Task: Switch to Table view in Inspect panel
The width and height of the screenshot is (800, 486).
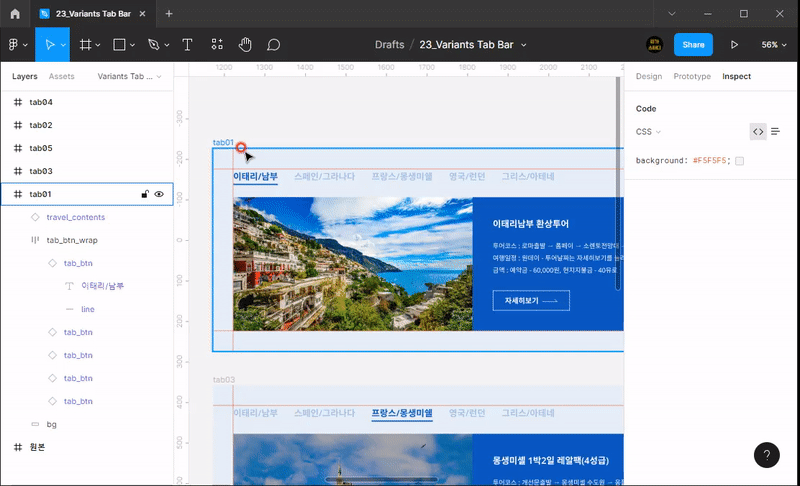Action: pos(776,132)
